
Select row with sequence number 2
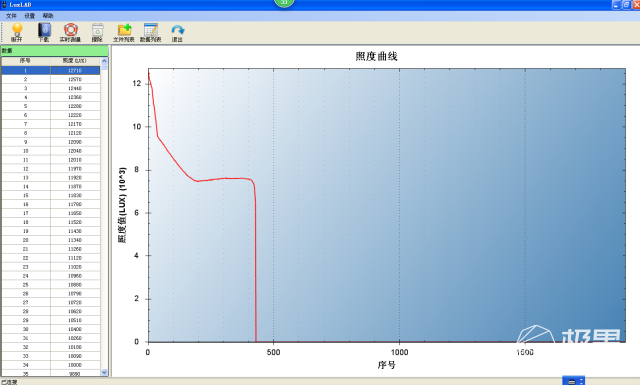(x=51, y=79)
